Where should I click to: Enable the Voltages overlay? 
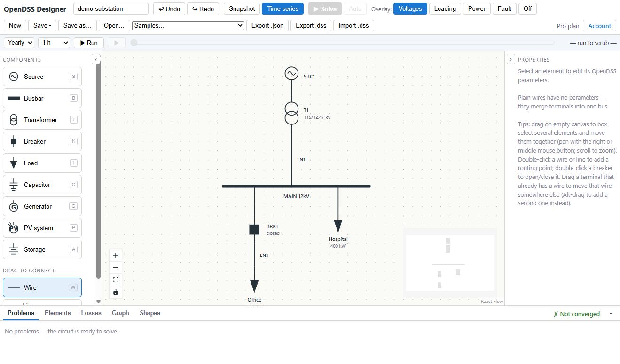tap(410, 9)
